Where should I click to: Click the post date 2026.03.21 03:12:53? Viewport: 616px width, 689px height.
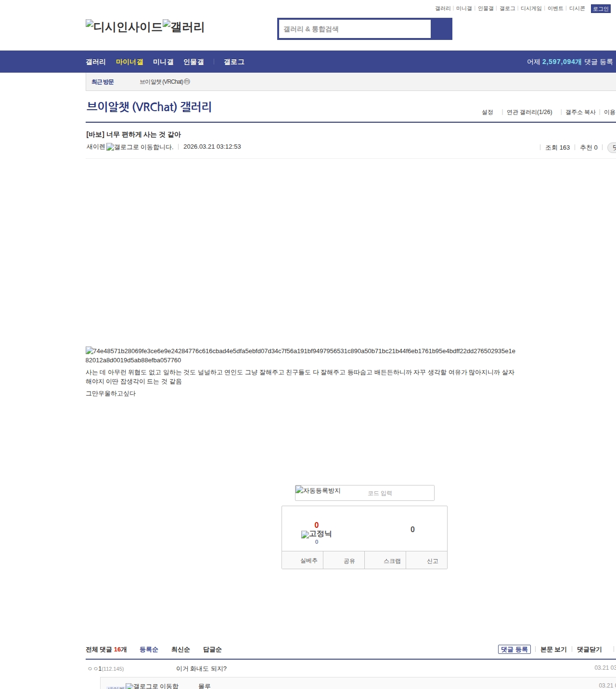212,147
